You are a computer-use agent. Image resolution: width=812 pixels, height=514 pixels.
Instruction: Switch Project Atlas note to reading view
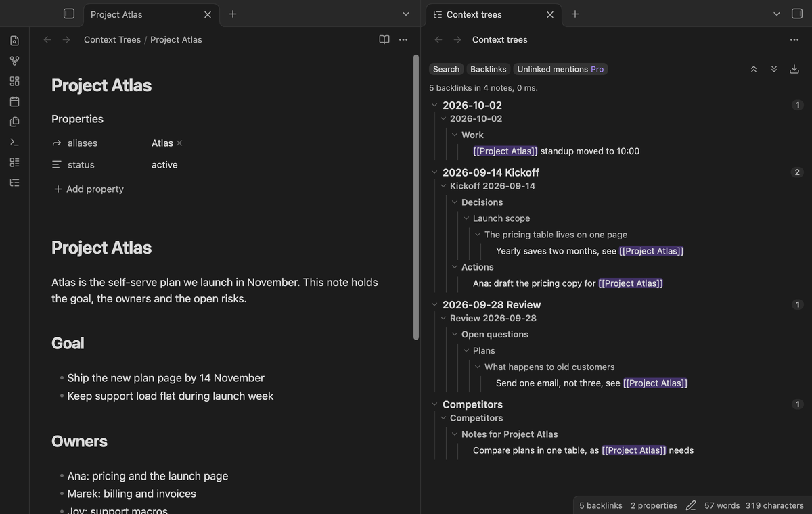[384, 39]
